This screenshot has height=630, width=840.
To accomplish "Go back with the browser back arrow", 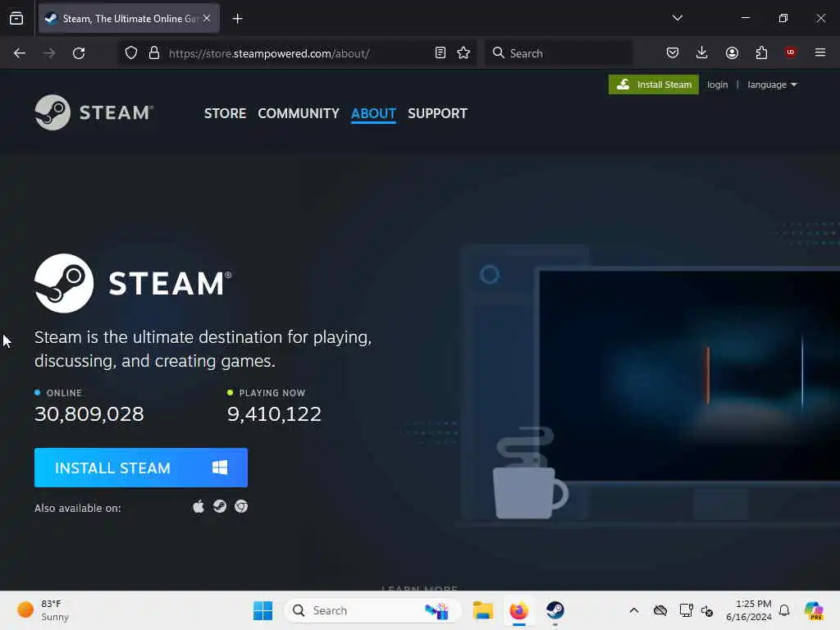I will [x=20, y=53].
